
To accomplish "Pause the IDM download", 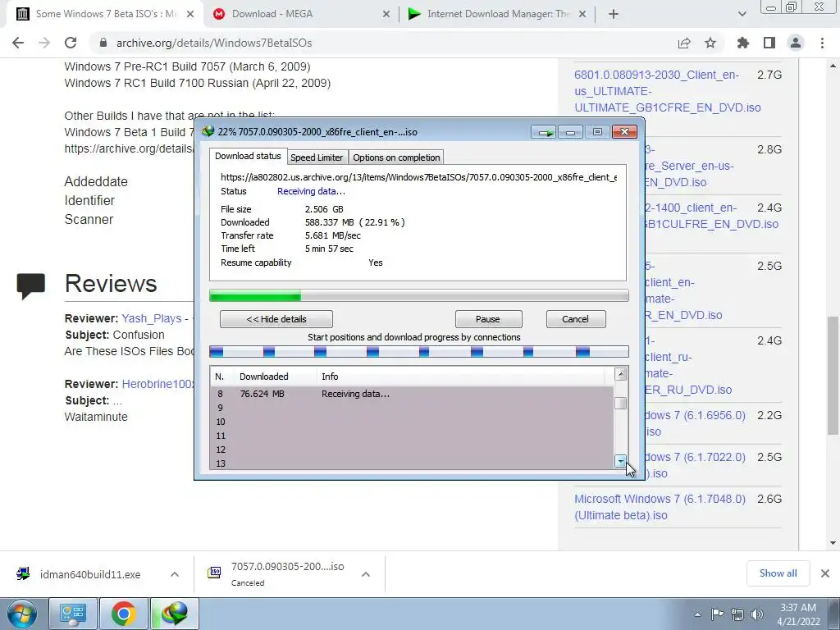I will [x=488, y=319].
